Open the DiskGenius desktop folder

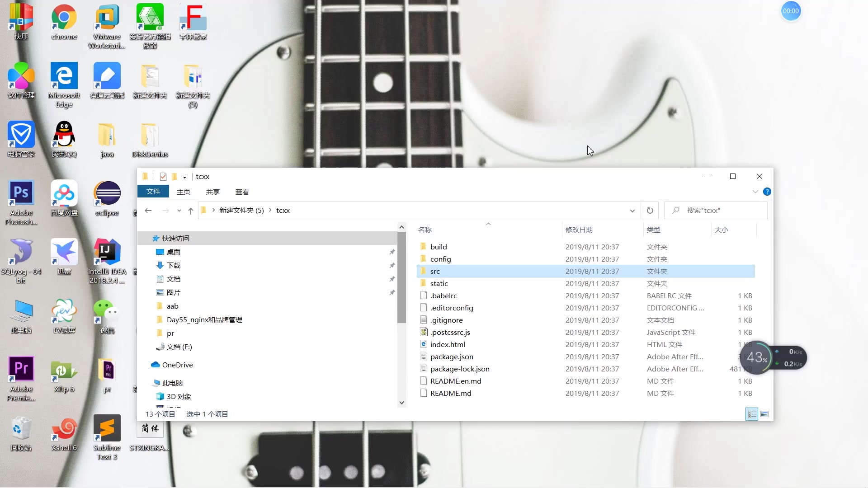[150, 139]
